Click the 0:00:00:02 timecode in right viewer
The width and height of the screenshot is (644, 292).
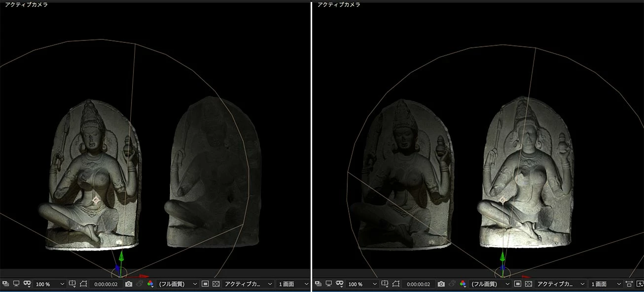419,284
